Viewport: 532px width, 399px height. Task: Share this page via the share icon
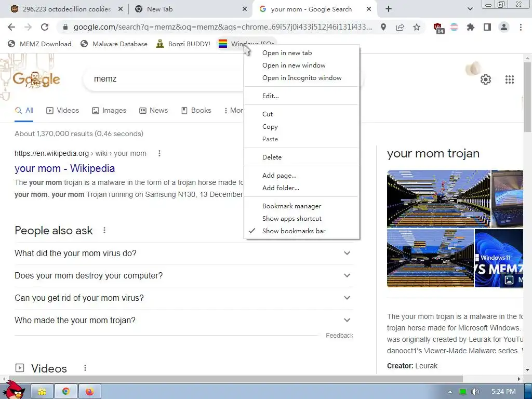pos(400,27)
